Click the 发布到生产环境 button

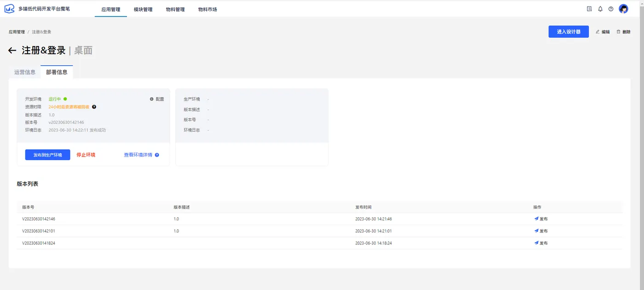click(48, 155)
